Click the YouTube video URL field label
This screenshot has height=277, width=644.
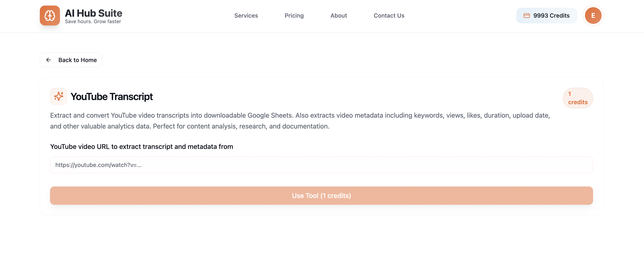click(141, 146)
